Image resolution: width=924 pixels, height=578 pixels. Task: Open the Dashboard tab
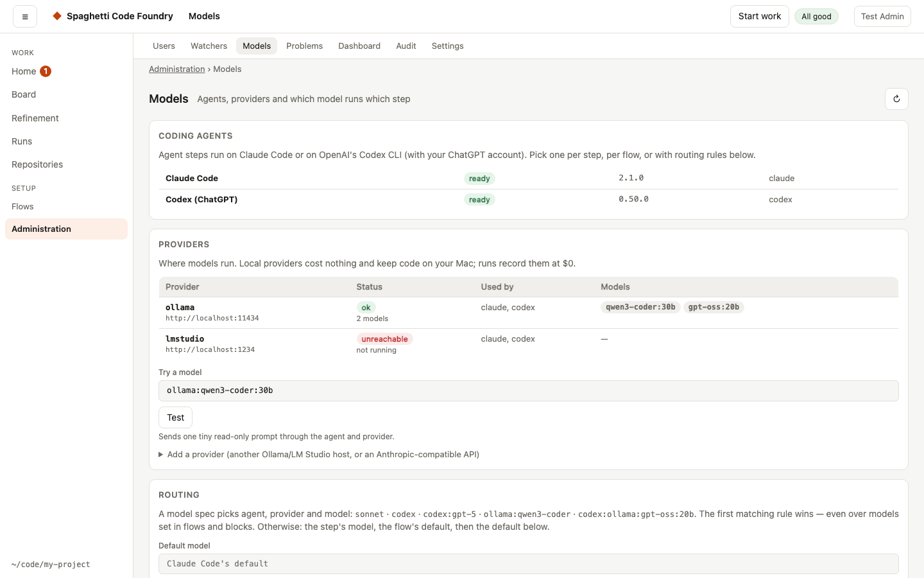pyautogui.click(x=359, y=46)
